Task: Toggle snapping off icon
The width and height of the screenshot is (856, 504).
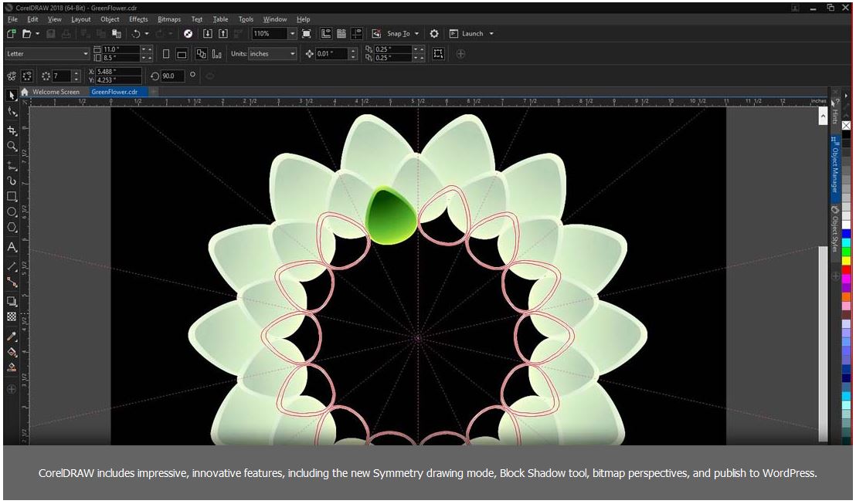Action: pos(377,34)
